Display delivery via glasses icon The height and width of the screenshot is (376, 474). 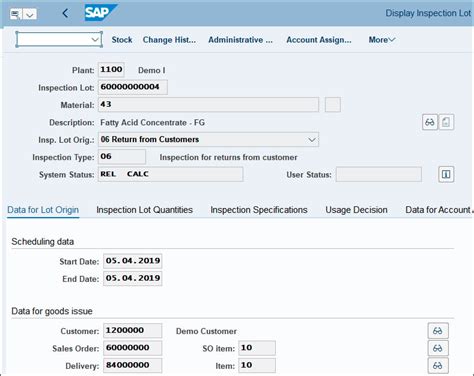[438, 366]
